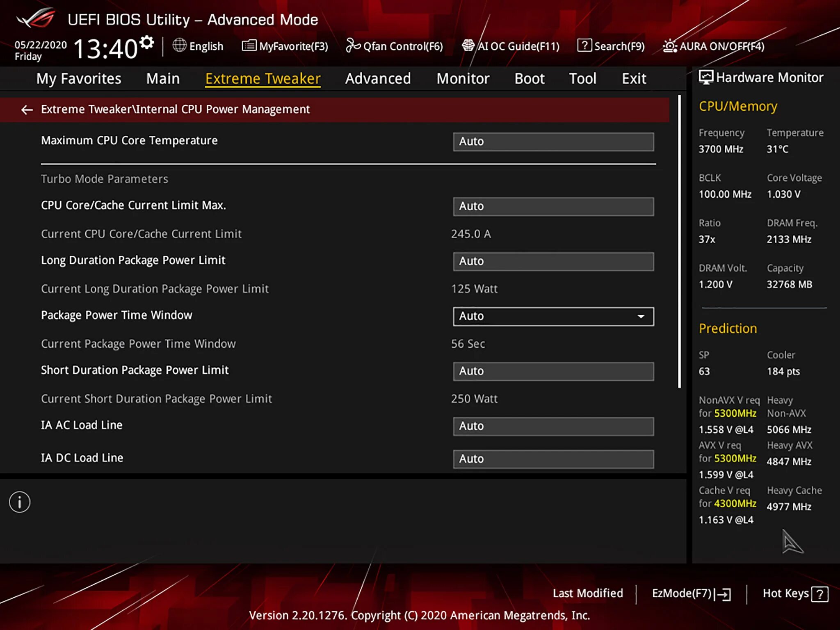Open MyFavorite(F3) panel
840x630 pixels.
tap(285, 46)
